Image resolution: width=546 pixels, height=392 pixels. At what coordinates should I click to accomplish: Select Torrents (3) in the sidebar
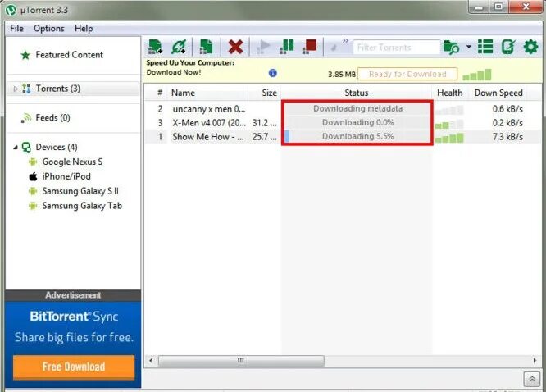(x=58, y=89)
